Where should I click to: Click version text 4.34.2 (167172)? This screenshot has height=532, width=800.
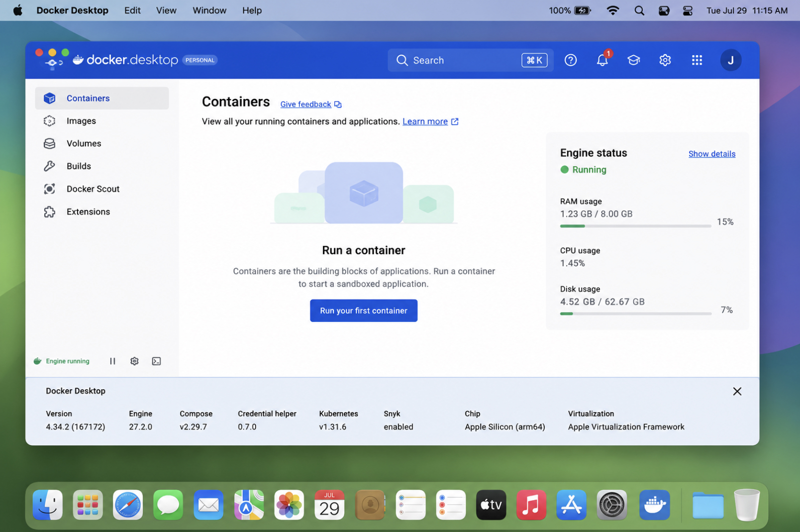[76, 427]
